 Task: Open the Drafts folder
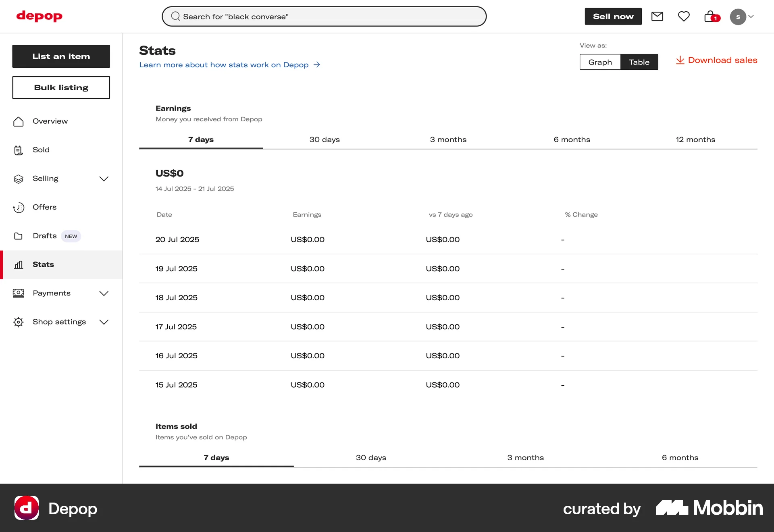pyautogui.click(x=44, y=236)
